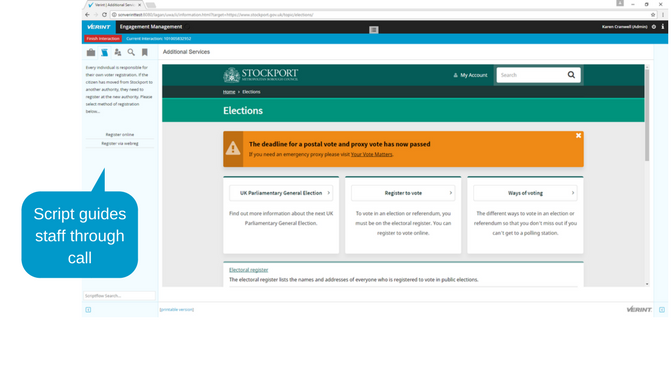This screenshot has width=672, height=372.
Task: Open UK Parliamentary General Election card
Action: 281,193
